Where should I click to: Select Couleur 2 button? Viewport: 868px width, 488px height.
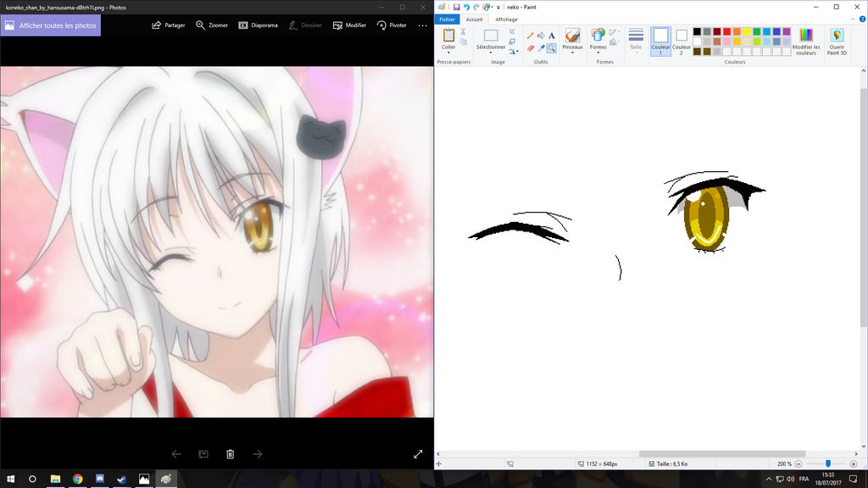682,41
